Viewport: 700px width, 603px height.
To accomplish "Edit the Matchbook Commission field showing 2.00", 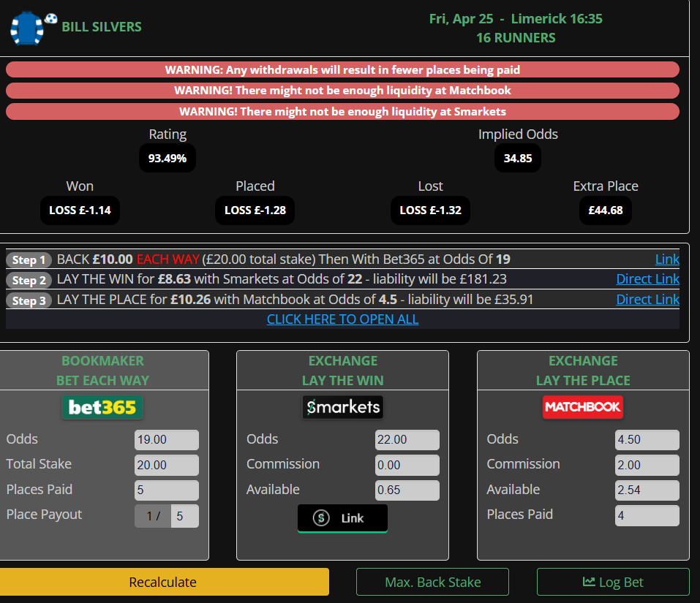I will pos(647,465).
